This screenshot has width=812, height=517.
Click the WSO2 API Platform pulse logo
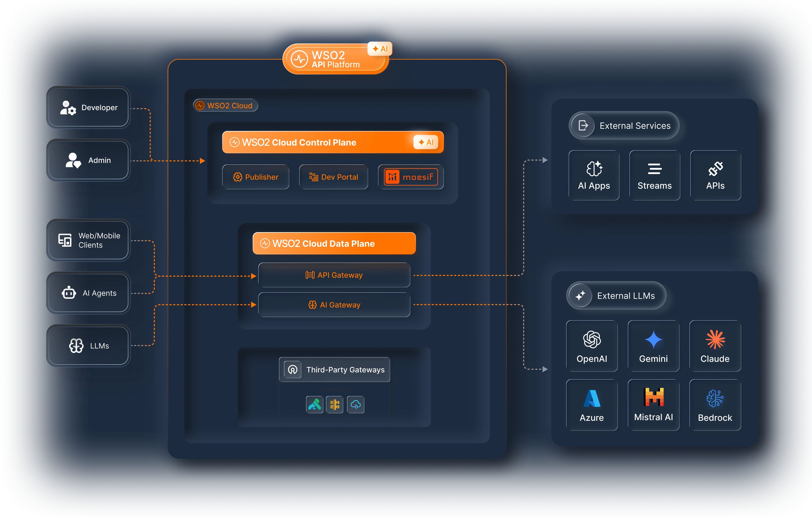tap(299, 59)
